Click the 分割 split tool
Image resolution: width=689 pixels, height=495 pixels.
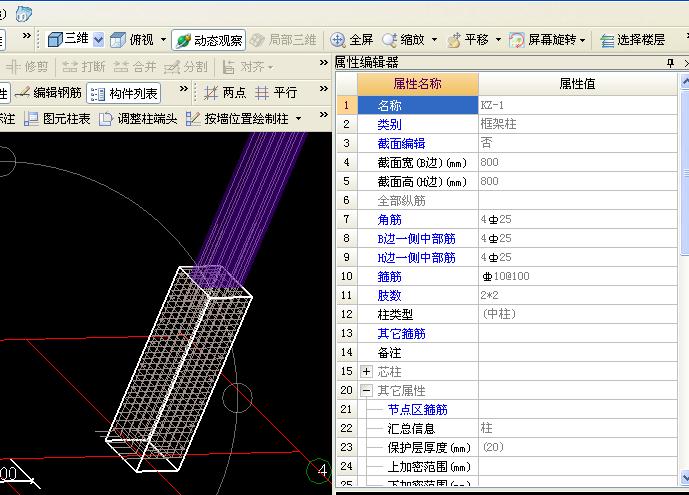185,67
